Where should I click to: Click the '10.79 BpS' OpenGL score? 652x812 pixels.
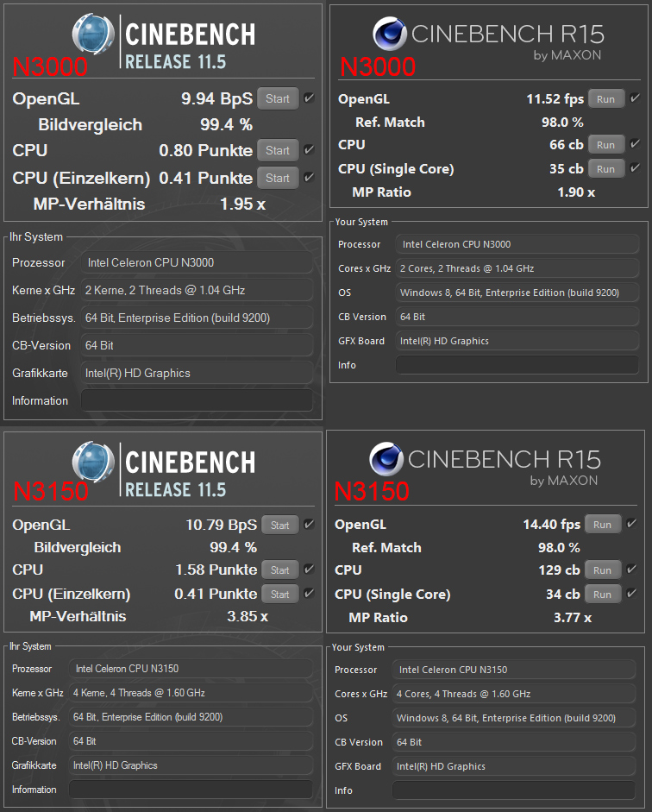[x=222, y=525]
